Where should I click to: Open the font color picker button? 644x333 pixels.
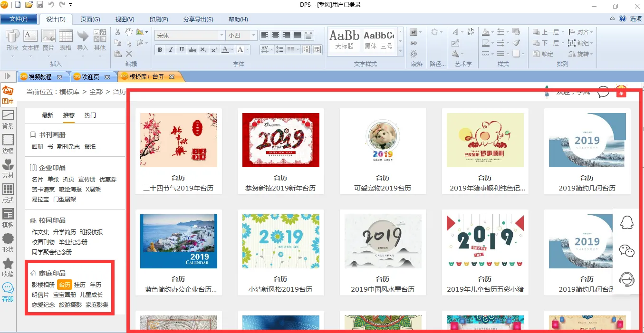click(228, 50)
